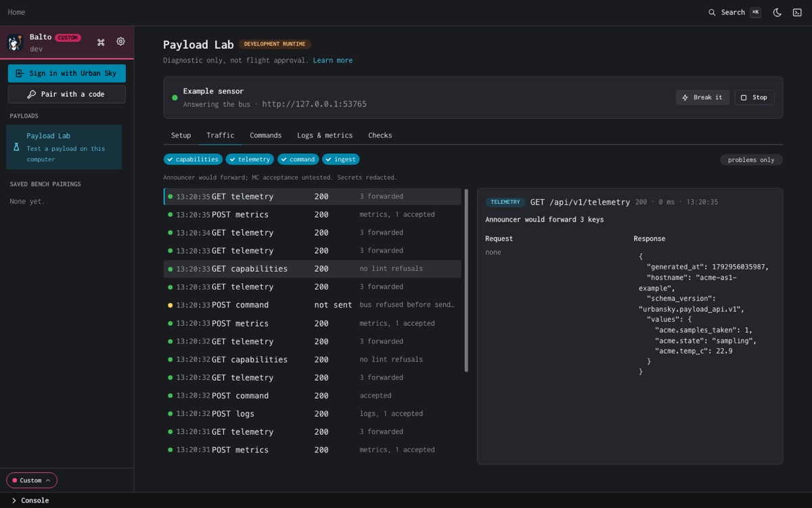Expand the Console panel

(30, 501)
